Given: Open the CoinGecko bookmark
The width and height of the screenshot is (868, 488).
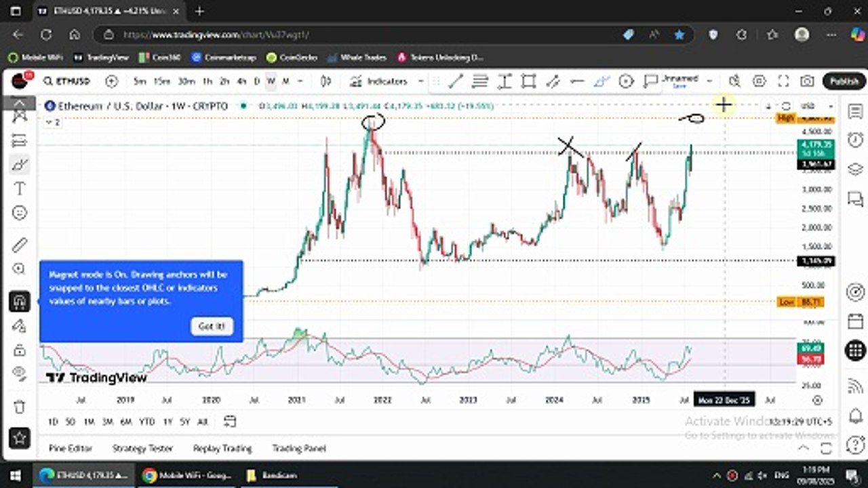Looking at the screenshot, I should click(x=292, y=58).
